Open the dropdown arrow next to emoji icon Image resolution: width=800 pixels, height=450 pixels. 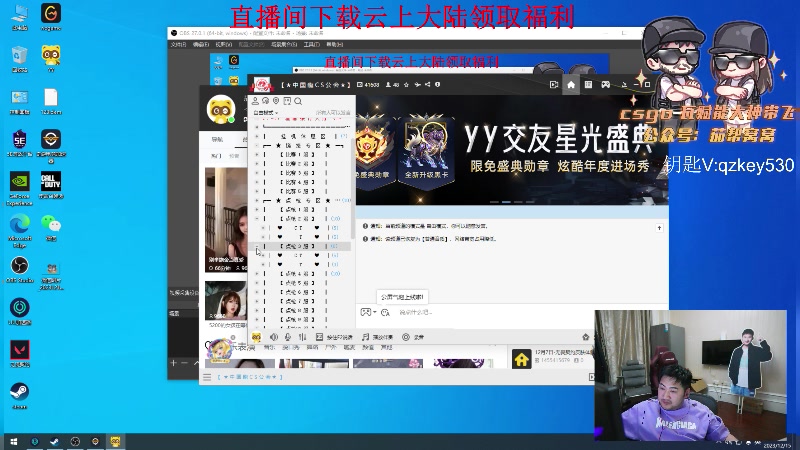pyautogui.click(x=374, y=312)
